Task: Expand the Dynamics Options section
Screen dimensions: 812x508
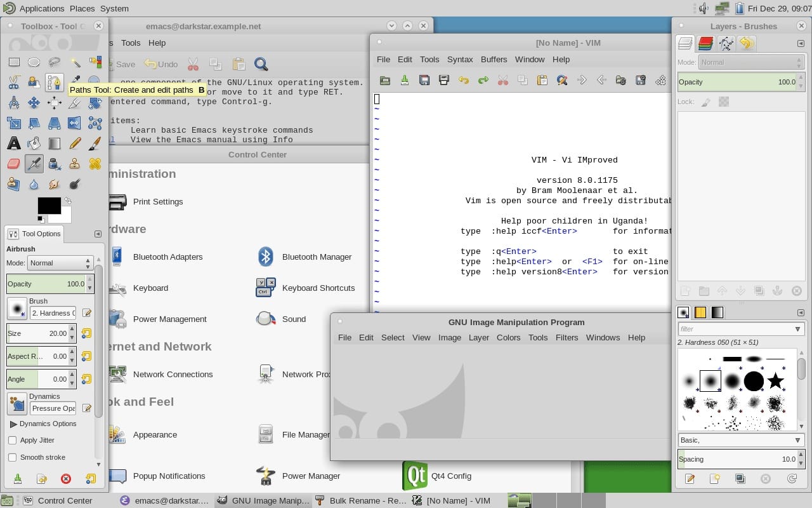Action: [x=14, y=424]
